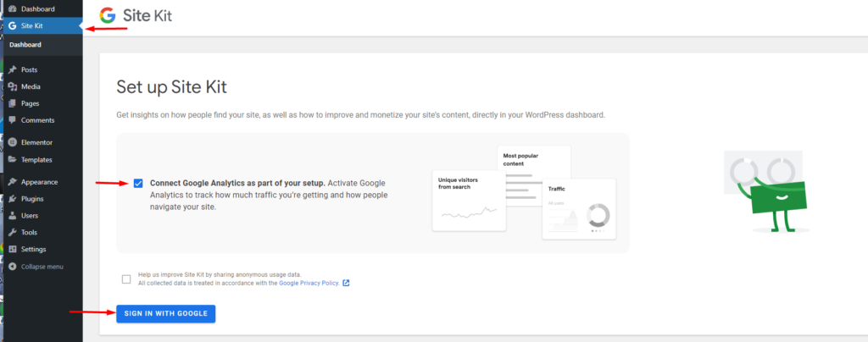Open the Settings menu item

point(42,249)
